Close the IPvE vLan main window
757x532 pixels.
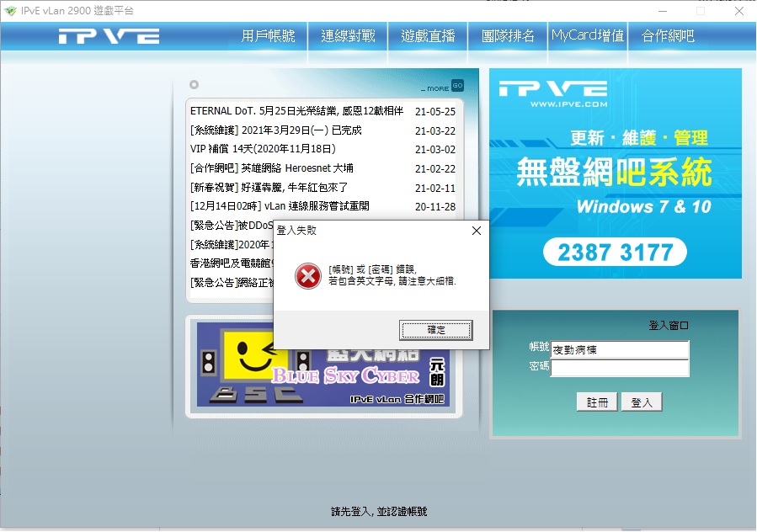click(x=738, y=11)
